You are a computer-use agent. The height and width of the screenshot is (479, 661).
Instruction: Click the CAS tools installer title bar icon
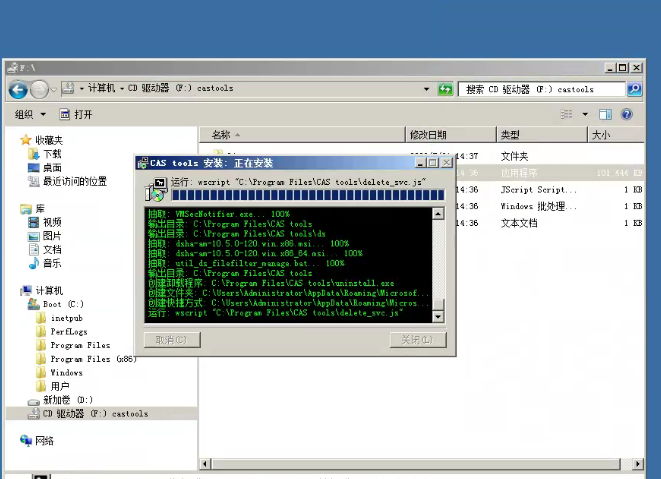click(x=142, y=163)
